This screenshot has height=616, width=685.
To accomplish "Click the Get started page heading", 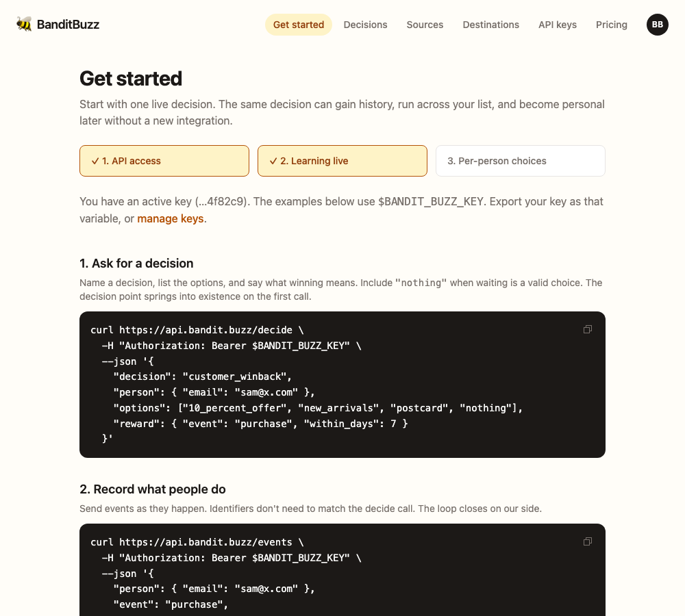I will pyautogui.click(x=131, y=79).
